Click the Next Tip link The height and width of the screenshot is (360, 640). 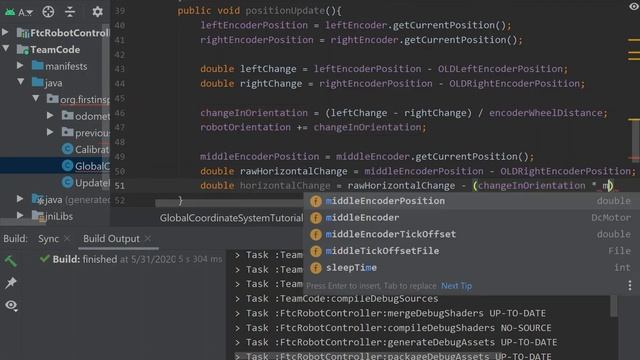tap(456, 286)
